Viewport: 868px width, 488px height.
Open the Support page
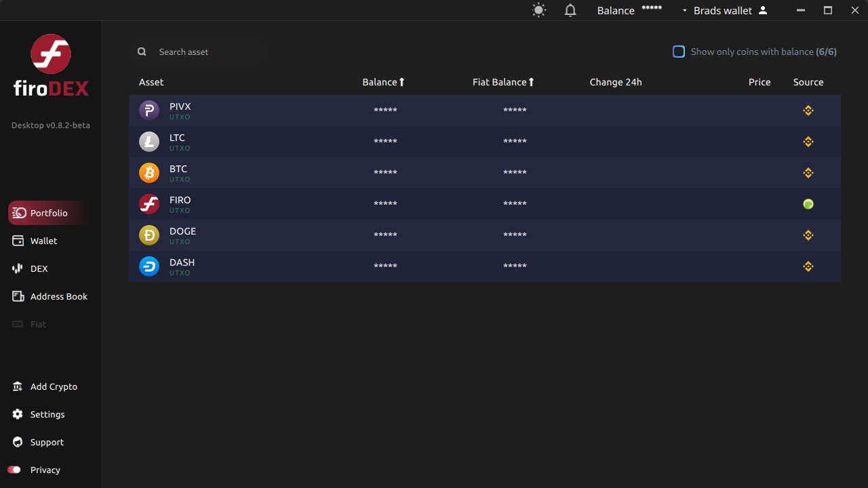click(x=47, y=442)
